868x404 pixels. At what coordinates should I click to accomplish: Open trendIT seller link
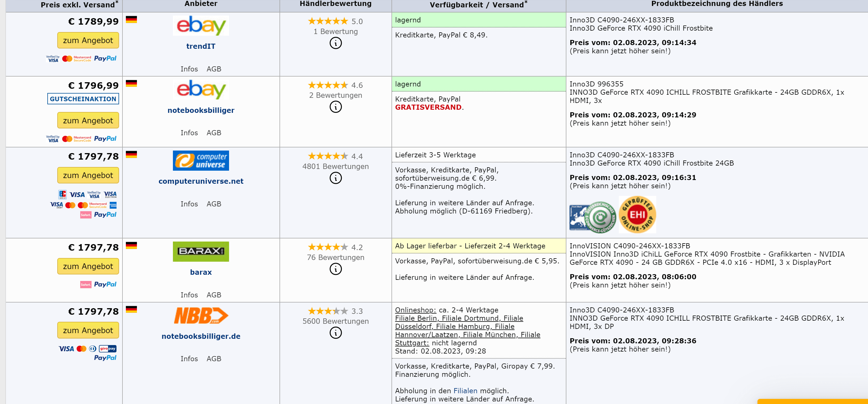point(201,46)
